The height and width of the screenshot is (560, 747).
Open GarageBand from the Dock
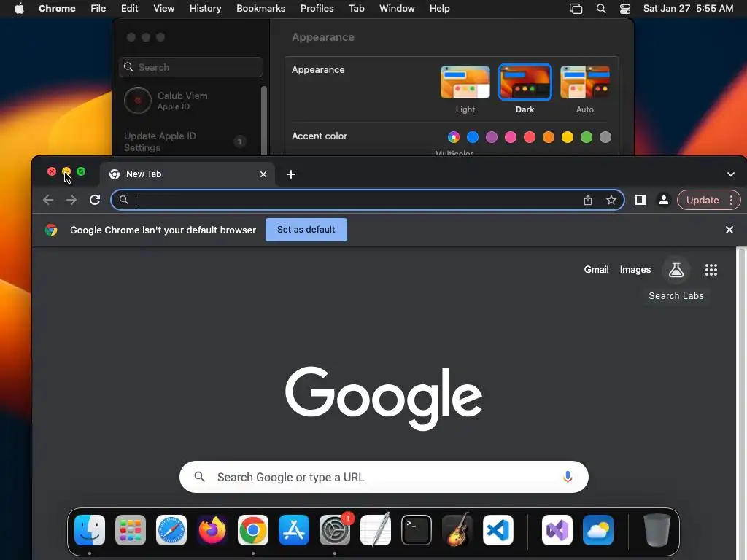457,530
